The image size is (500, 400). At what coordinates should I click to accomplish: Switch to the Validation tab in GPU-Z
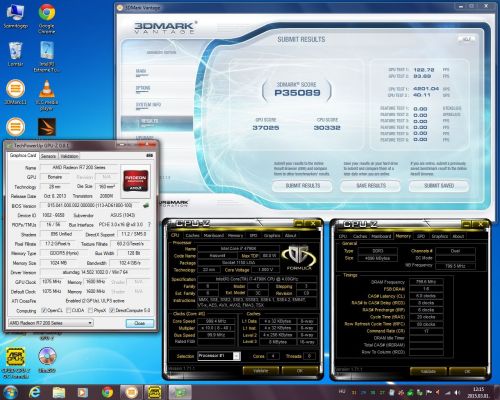coord(69,156)
